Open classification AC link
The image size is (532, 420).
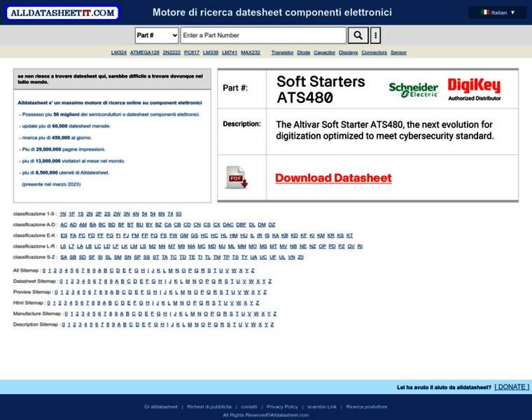(64, 225)
